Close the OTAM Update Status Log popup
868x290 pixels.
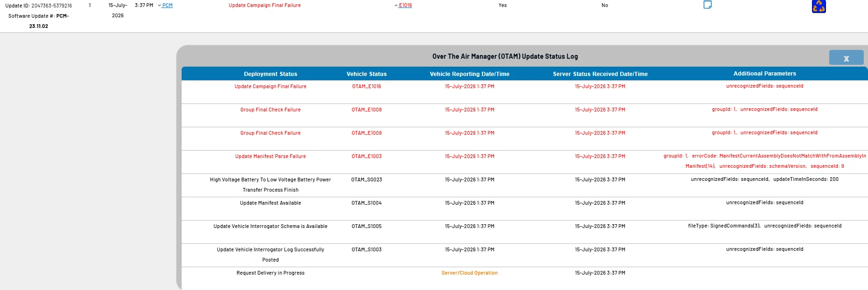(x=846, y=58)
